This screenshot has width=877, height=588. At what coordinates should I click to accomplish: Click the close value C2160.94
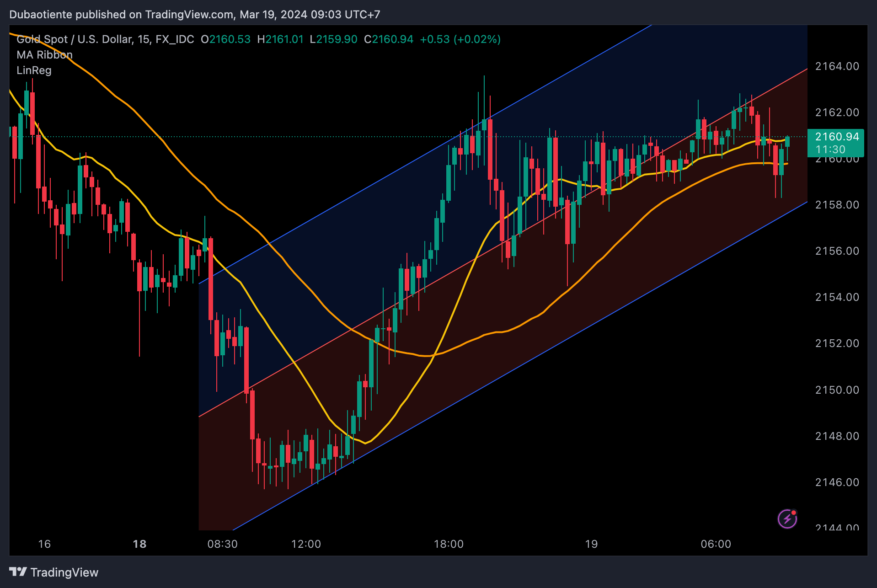pos(389,39)
